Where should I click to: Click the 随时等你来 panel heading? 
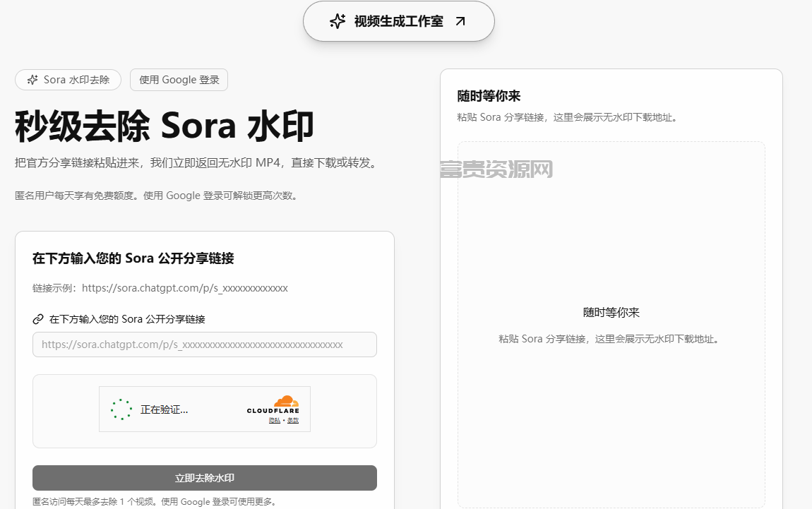coord(489,96)
